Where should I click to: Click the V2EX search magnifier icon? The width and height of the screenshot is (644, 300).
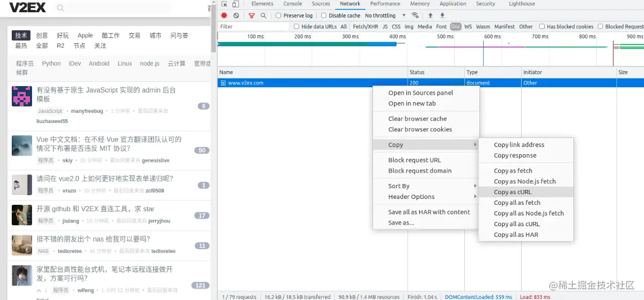click(60, 8)
